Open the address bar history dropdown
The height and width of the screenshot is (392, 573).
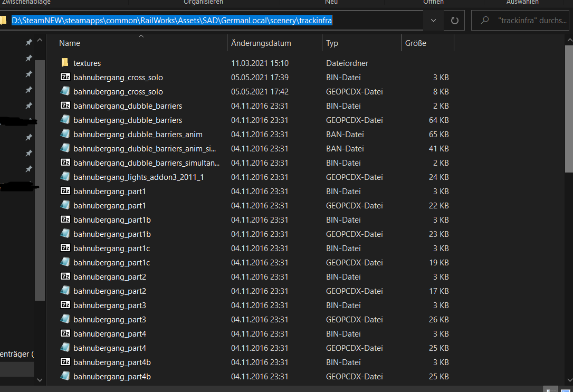[x=433, y=21]
